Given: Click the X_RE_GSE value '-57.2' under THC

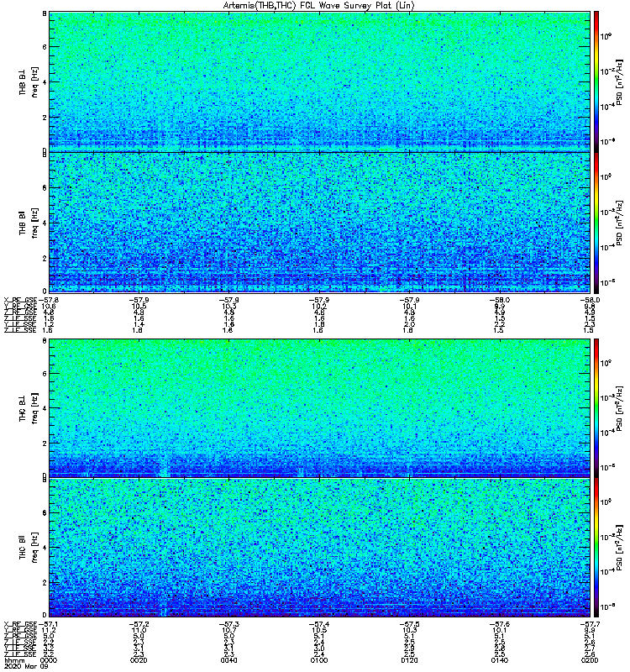Looking at the screenshot, I should (139, 624).
